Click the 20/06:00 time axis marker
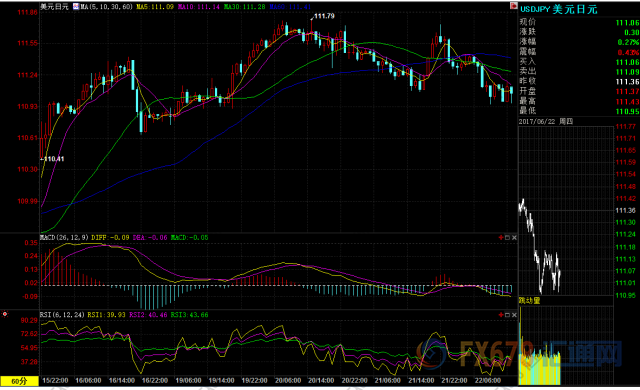This screenshot has width=640, height=390. point(288,381)
